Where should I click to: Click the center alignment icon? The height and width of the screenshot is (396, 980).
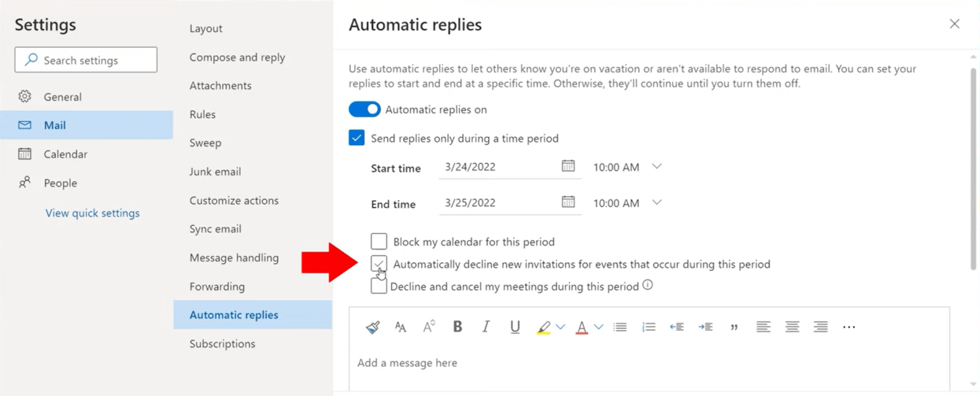point(792,326)
